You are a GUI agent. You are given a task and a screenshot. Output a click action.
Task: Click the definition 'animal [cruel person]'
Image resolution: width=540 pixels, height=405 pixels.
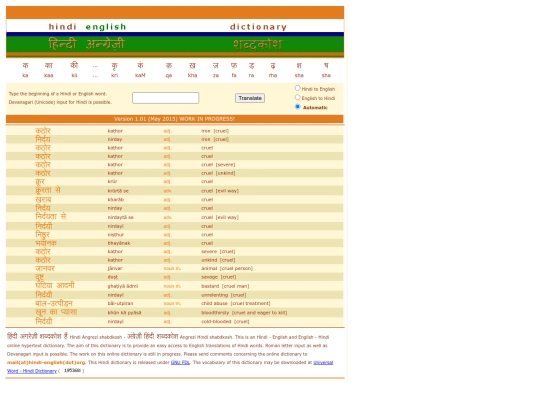click(x=227, y=268)
